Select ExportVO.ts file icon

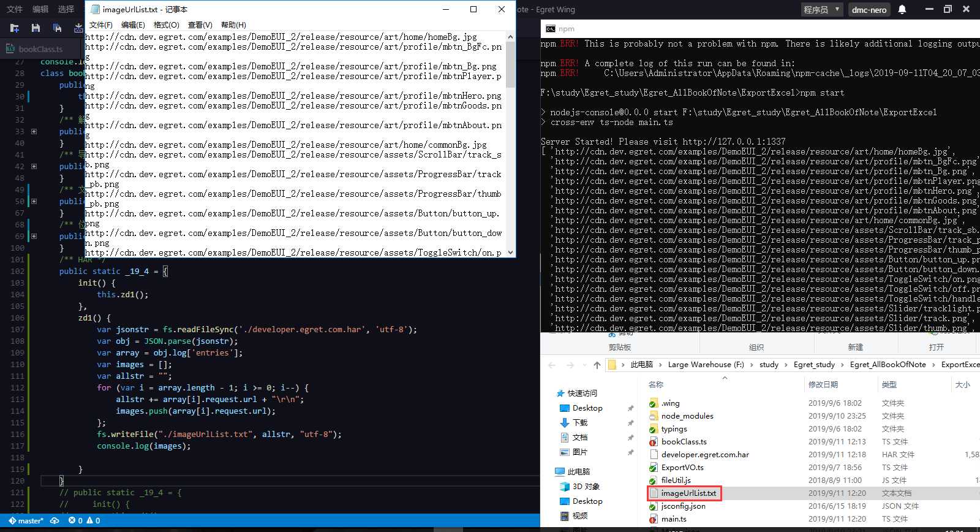[x=654, y=468]
